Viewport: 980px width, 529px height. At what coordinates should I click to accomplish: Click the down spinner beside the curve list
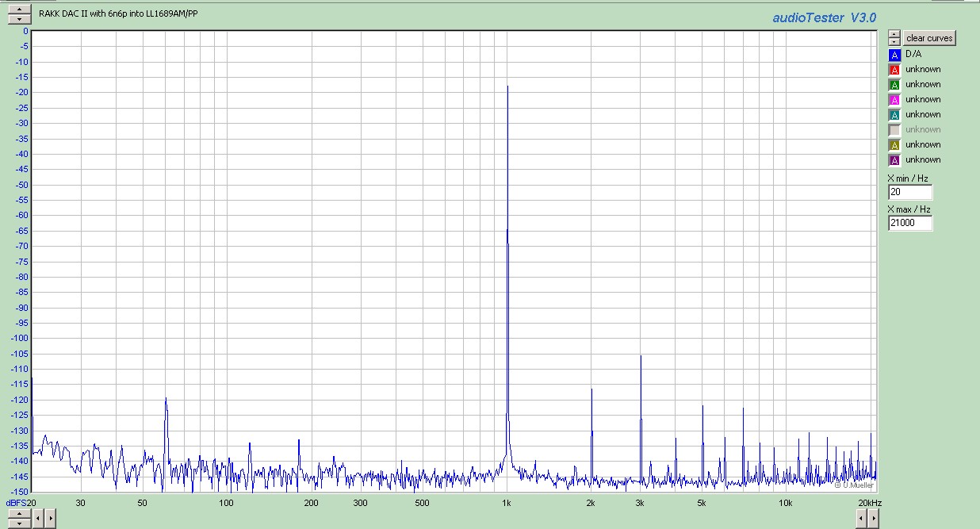[x=894, y=41]
